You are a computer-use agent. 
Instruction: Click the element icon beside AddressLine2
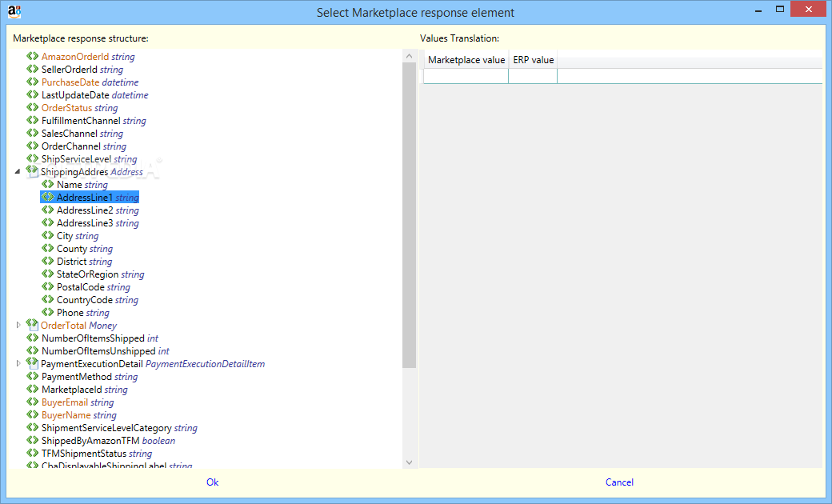[x=48, y=210]
